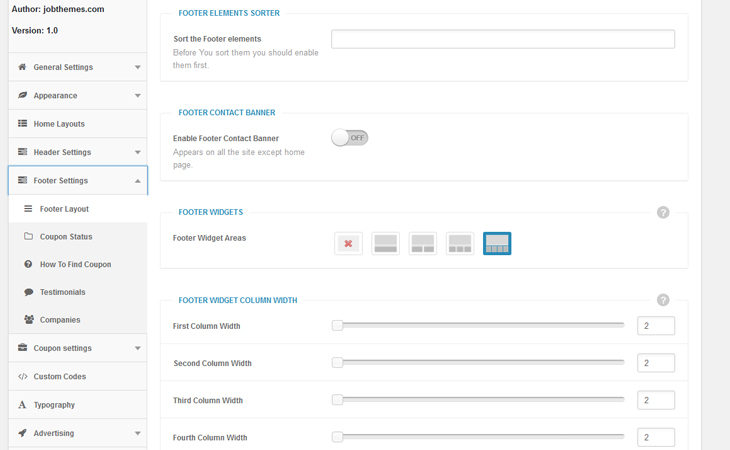
Task: Expand the General Settings menu arrow
Action: 137,68
